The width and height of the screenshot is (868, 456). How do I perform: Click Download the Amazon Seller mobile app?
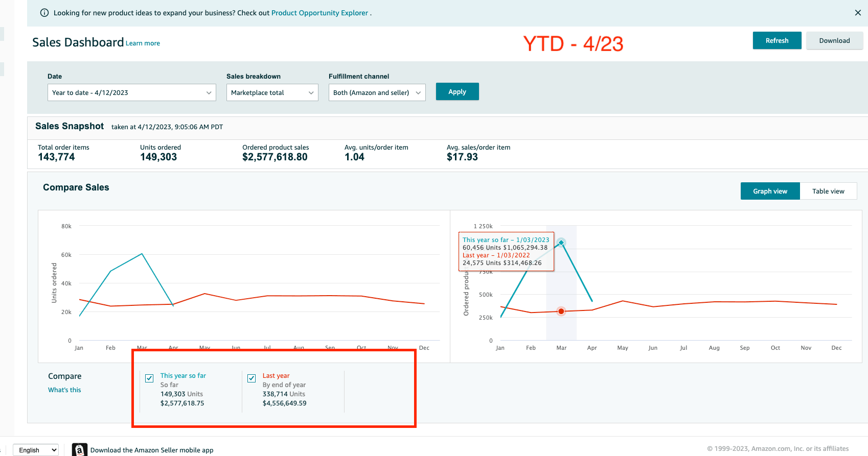click(x=152, y=450)
